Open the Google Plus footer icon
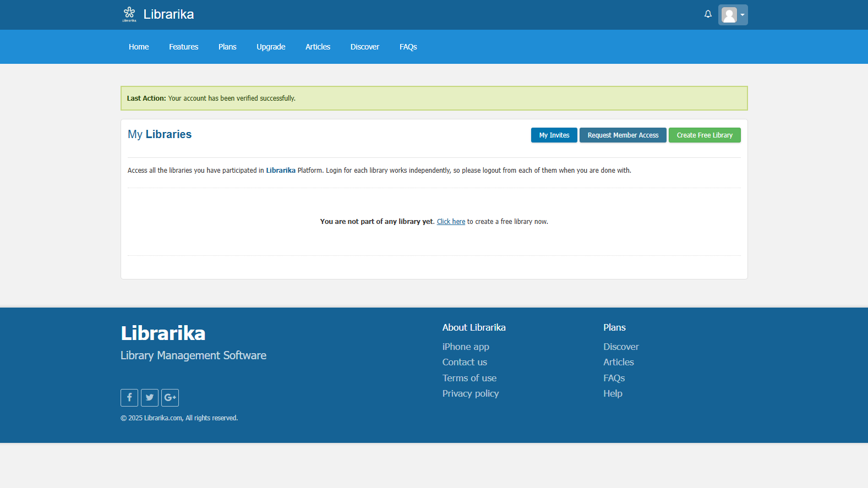The image size is (868, 488). point(170,397)
